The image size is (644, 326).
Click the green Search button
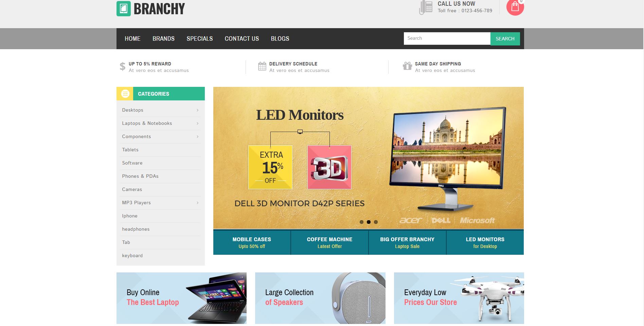(505, 39)
